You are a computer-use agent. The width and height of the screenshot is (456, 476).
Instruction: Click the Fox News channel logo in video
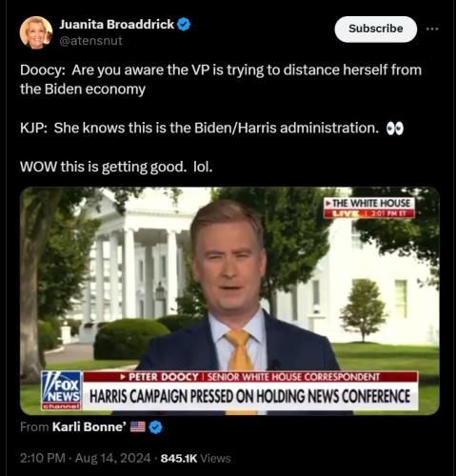coord(61,390)
